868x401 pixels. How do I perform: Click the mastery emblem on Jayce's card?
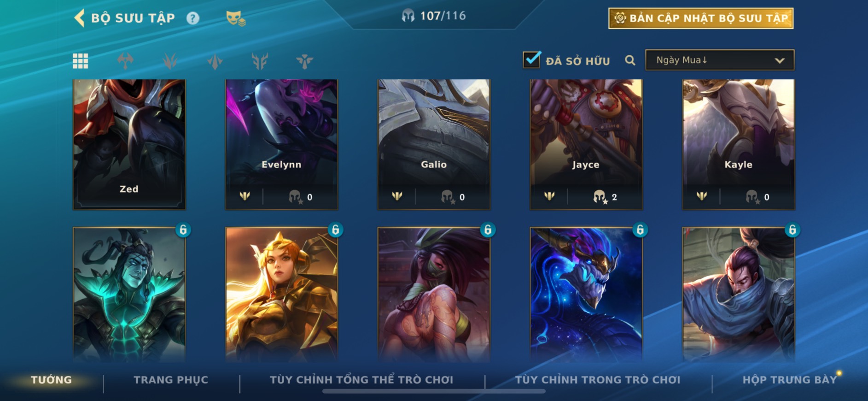click(x=549, y=196)
